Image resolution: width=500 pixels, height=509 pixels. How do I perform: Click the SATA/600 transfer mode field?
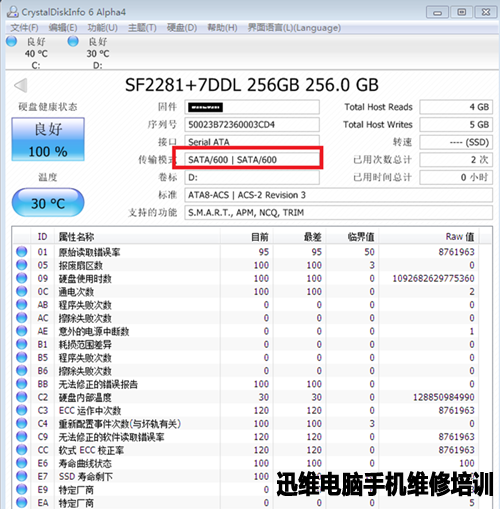(x=252, y=160)
